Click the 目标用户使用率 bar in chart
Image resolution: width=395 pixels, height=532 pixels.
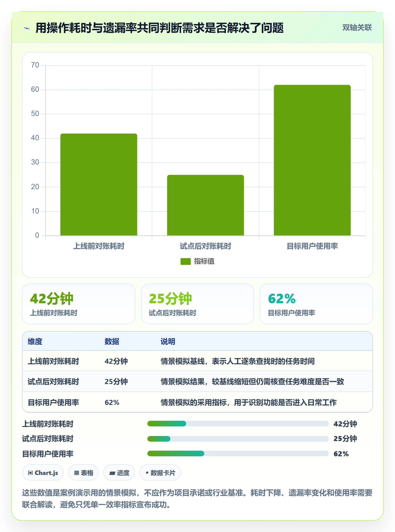(x=312, y=160)
